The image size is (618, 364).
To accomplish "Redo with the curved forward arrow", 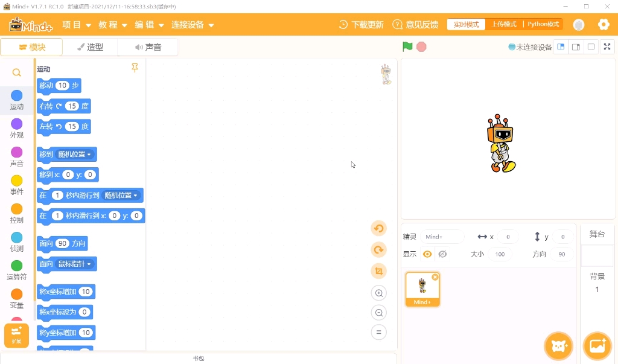I will 379,250.
